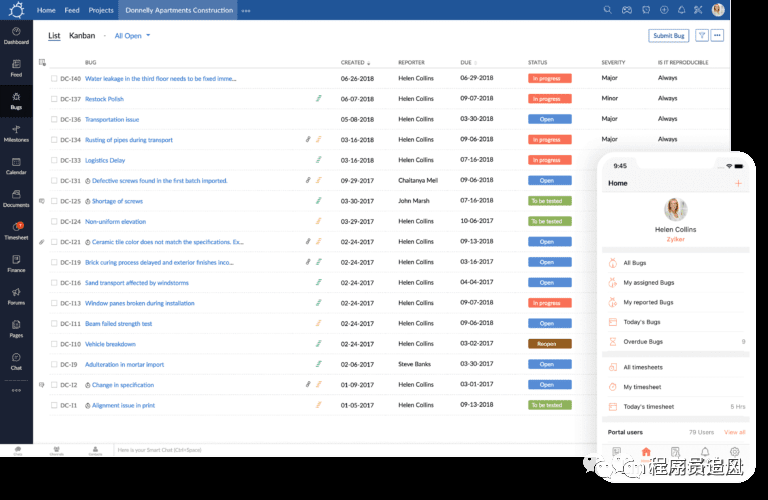Open the filter funnel icon

tap(702, 35)
